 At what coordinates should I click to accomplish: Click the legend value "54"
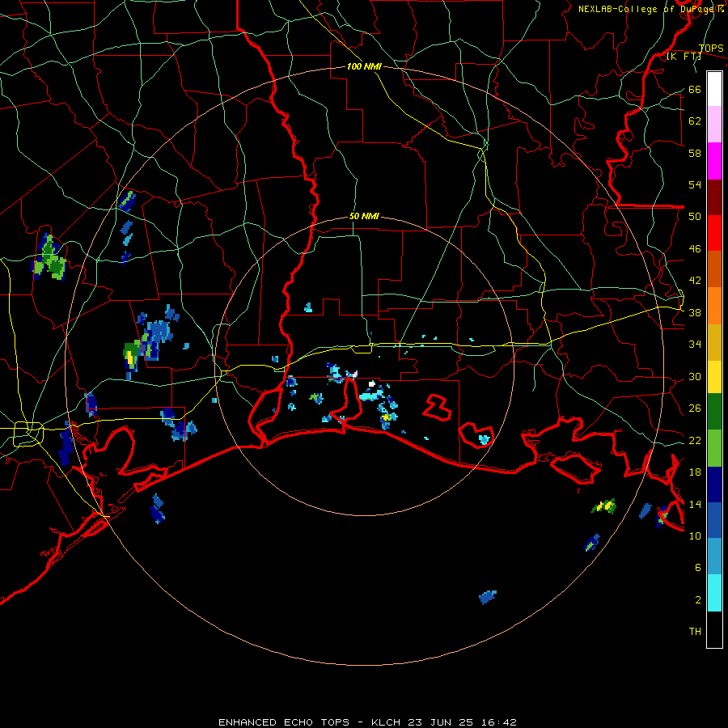point(695,184)
